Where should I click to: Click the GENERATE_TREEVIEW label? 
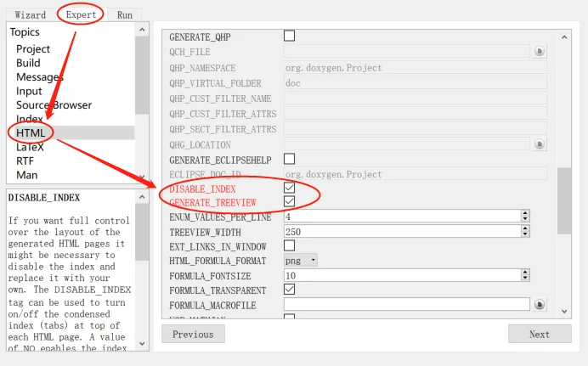pyautogui.click(x=212, y=203)
